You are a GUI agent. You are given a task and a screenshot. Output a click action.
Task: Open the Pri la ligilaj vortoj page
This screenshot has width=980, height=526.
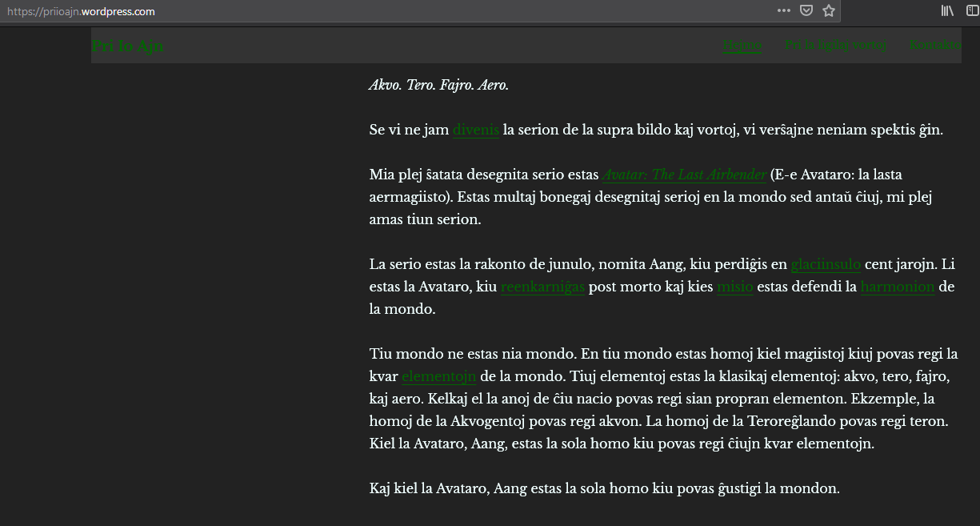coord(835,45)
